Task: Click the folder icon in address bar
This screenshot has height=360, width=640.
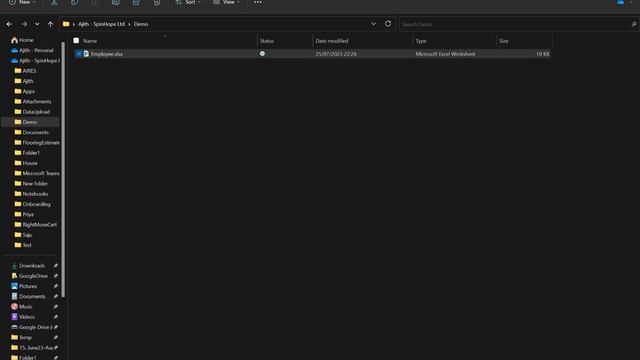Action: [x=66, y=24]
